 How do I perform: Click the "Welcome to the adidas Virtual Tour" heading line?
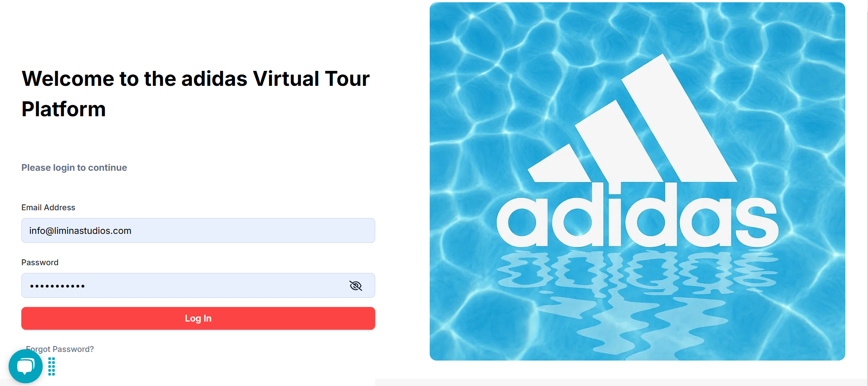point(196,79)
